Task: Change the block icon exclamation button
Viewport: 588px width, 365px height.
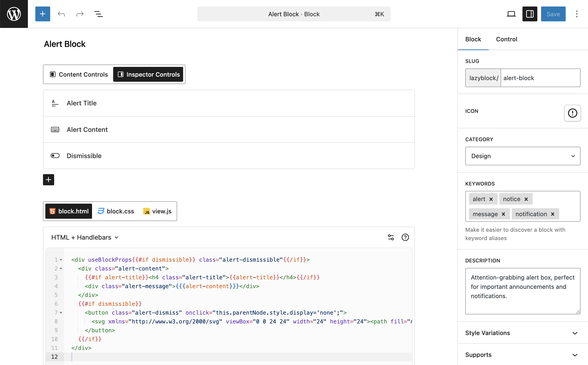Action: 572,113
